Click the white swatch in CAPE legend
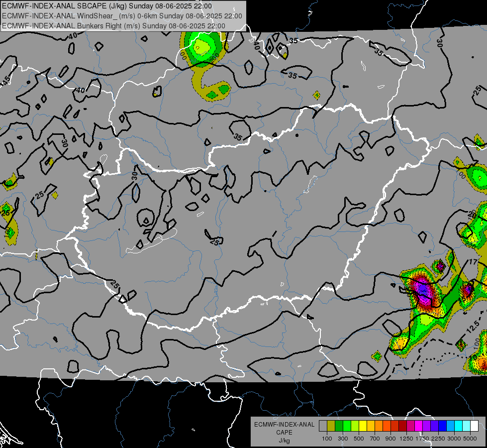The image size is (487, 448). [x=475, y=426]
